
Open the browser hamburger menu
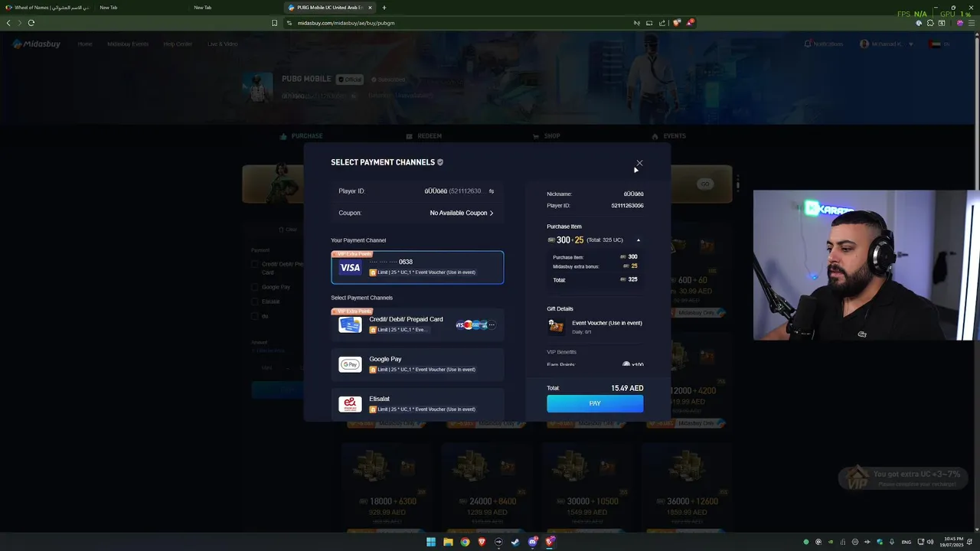click(x=970, y=23)
